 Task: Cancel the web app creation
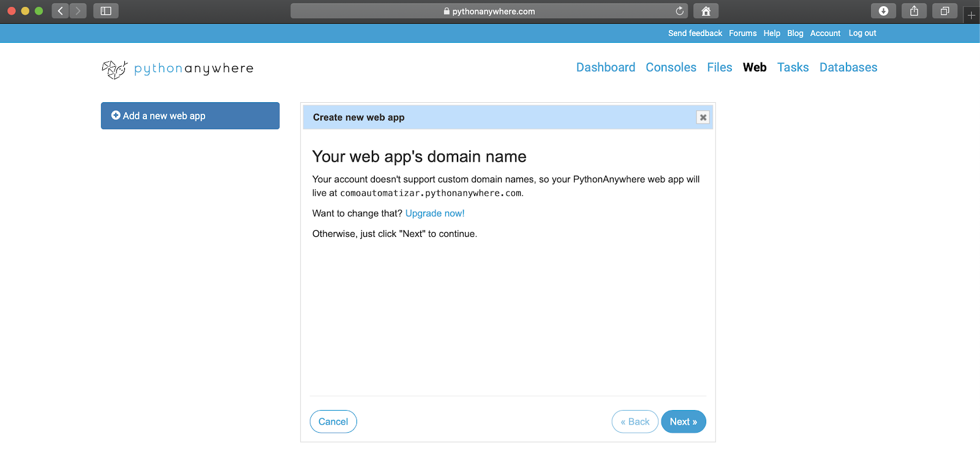coord(333,422)
